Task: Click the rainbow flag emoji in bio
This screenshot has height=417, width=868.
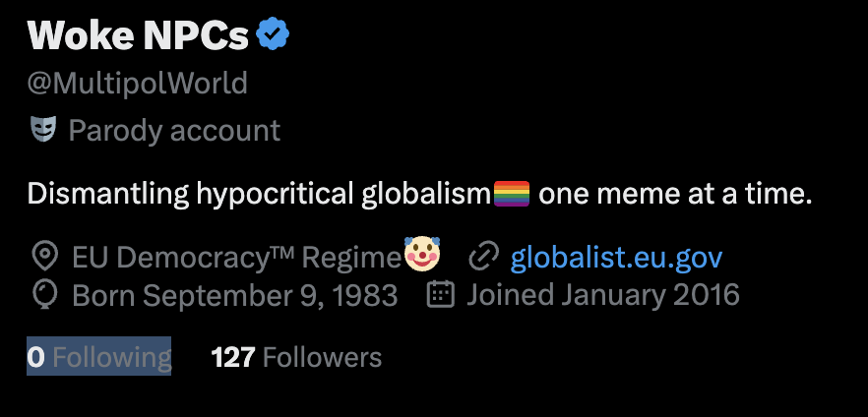Action: pos(512,194)
